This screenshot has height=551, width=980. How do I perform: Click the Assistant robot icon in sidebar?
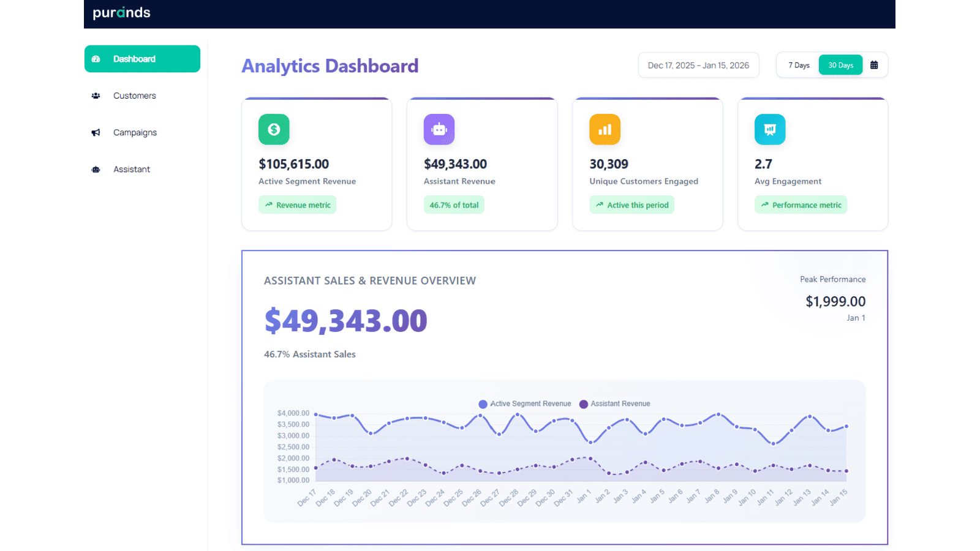click(x=96, y=170)
